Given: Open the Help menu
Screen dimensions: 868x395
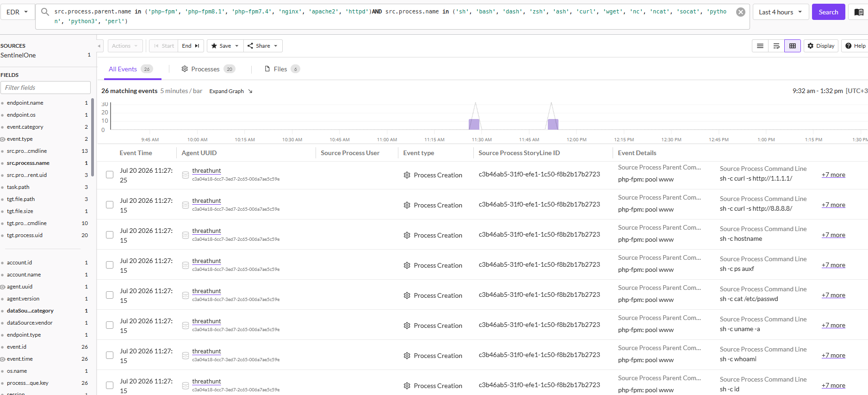Looking at the screenshot, I should coord(855,46).
